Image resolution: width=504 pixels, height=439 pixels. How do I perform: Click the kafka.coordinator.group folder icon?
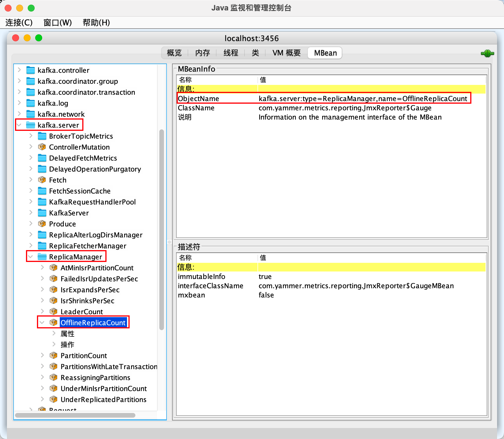click(31, 81)
